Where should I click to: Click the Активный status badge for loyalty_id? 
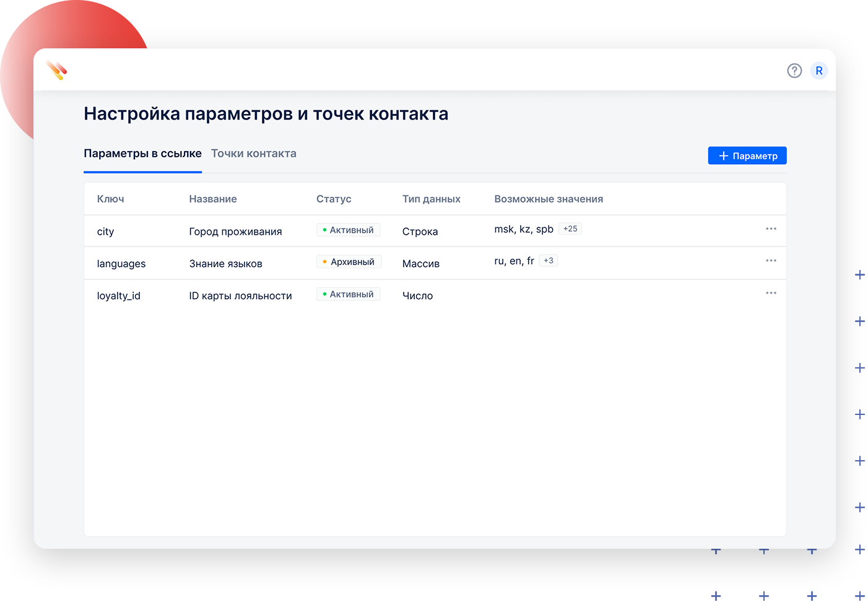pyautogui.click(x=348, y=294)
